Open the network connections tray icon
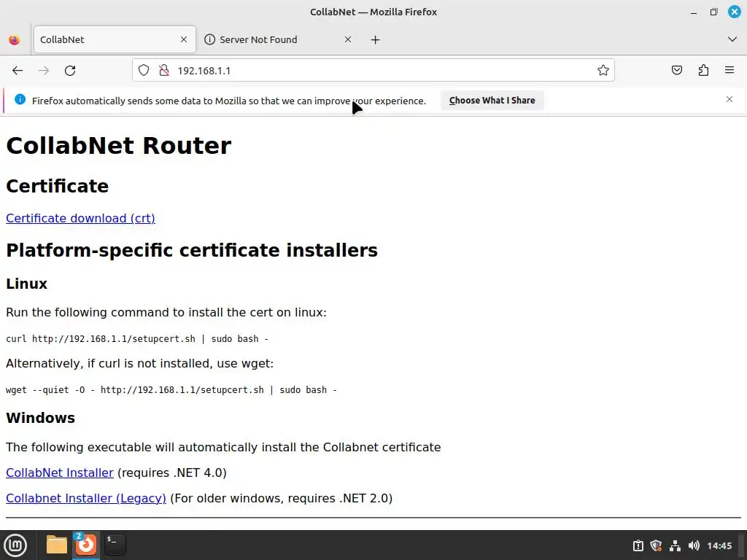 point(675,545)
